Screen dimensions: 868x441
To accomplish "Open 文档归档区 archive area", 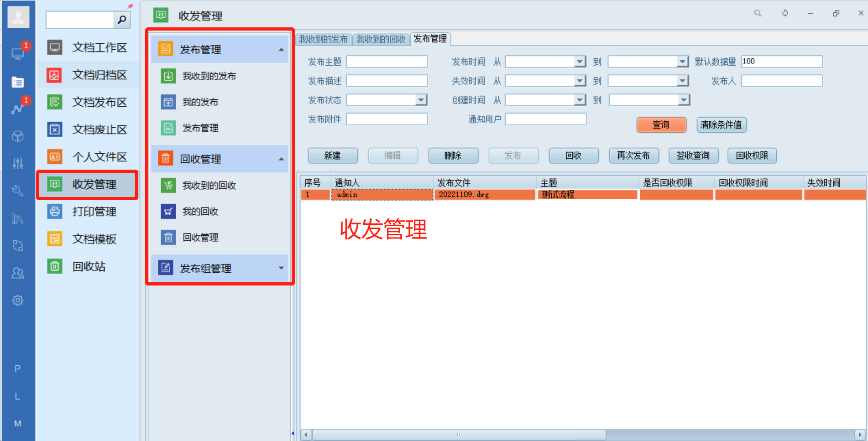I will click(x=99, y=75).
